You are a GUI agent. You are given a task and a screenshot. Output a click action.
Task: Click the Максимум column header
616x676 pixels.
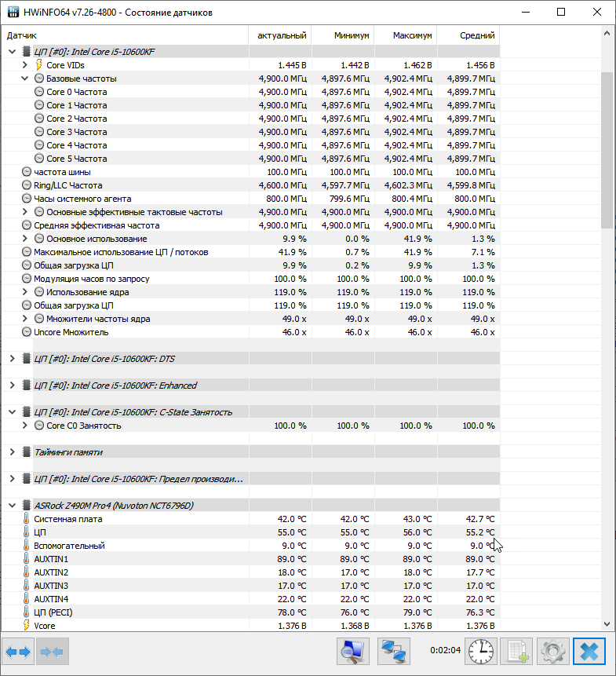tap(406, 35)
